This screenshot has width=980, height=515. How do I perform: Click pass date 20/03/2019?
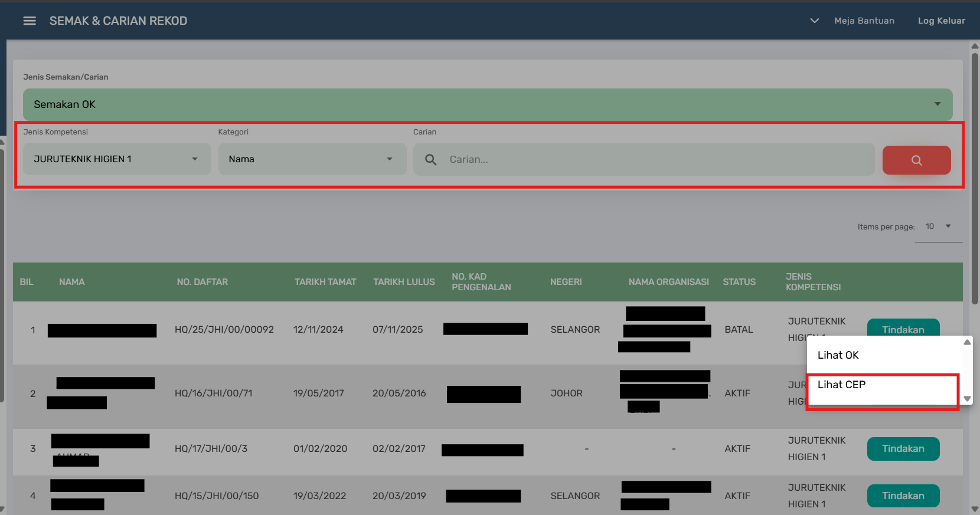399,496
